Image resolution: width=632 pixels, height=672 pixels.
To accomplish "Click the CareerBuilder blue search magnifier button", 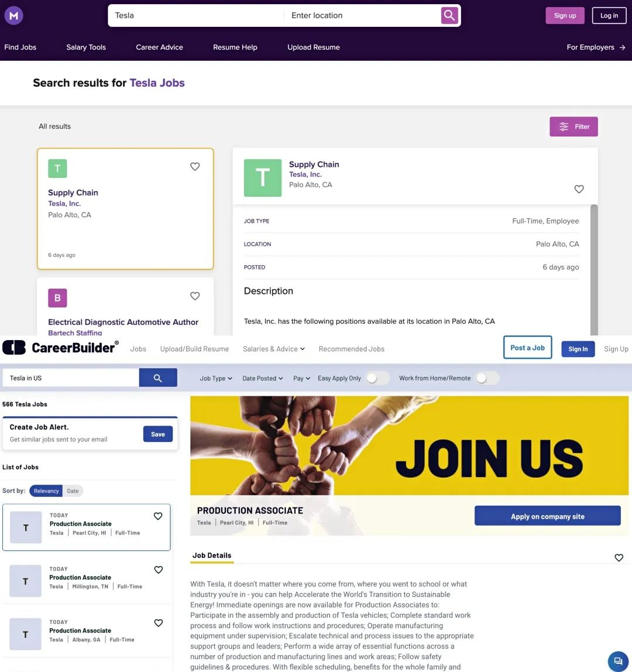I will (157, 378).
